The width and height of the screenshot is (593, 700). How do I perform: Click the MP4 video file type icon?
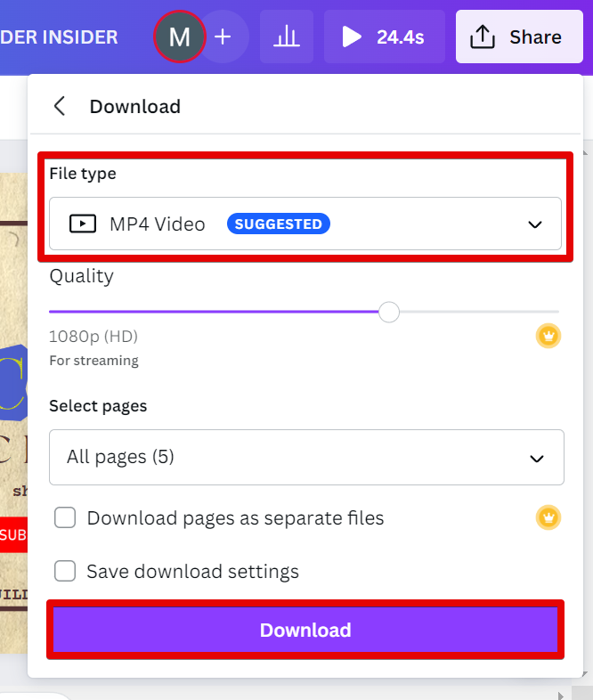coord(83,224)
